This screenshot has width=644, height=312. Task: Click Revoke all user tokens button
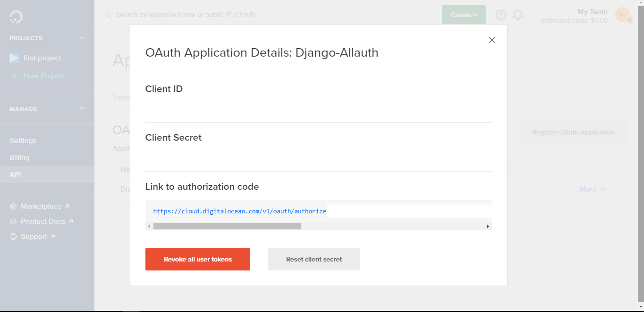[198, 259]
